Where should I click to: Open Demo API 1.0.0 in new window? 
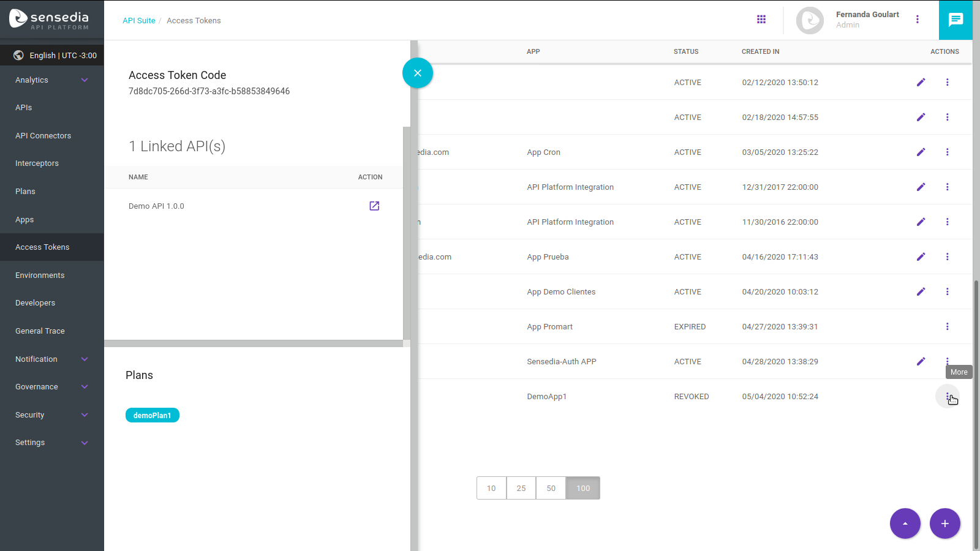(x=374, y=206)
